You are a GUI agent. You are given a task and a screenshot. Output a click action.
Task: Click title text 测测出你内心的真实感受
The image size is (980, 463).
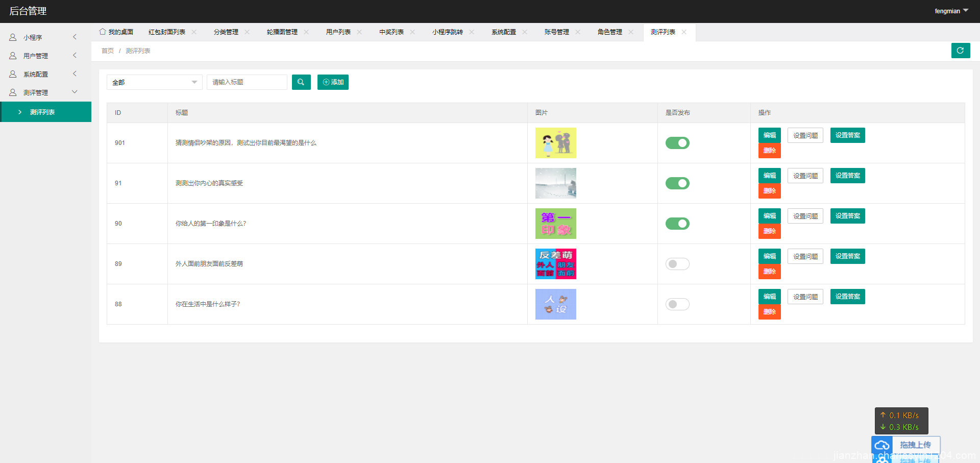209,183
